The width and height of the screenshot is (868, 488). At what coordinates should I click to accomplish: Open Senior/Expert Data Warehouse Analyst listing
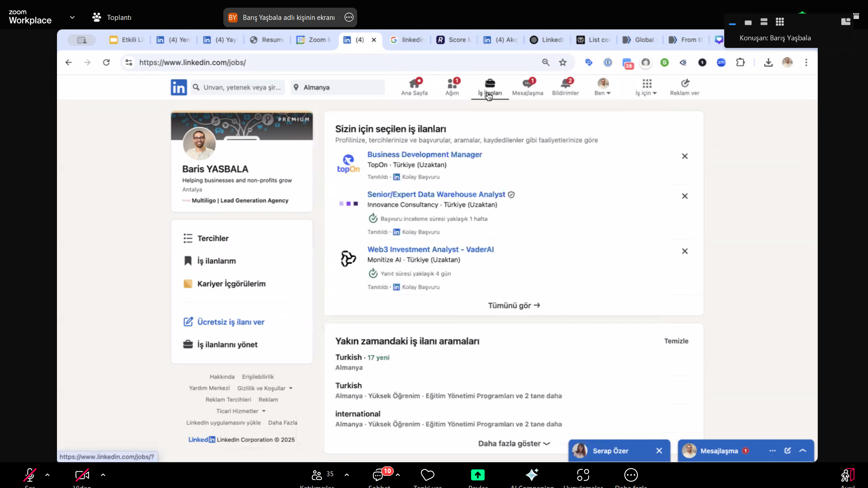coord(436,194)
